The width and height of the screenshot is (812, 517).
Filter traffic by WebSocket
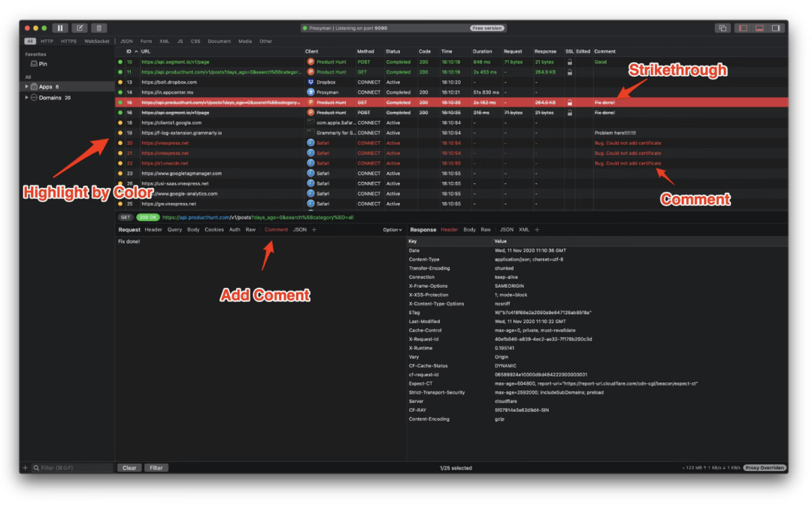point(97,41)
